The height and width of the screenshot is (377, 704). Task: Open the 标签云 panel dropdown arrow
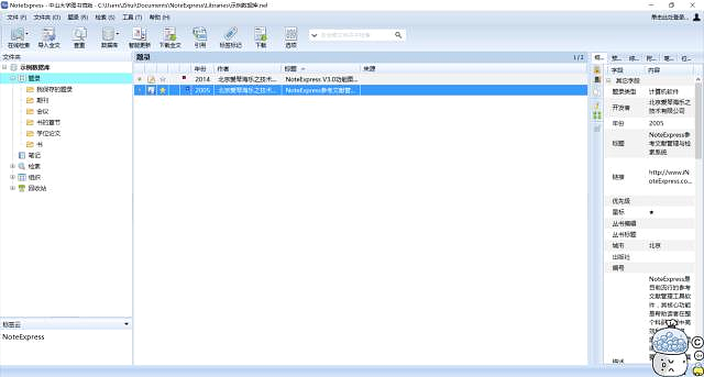point(126,324)
